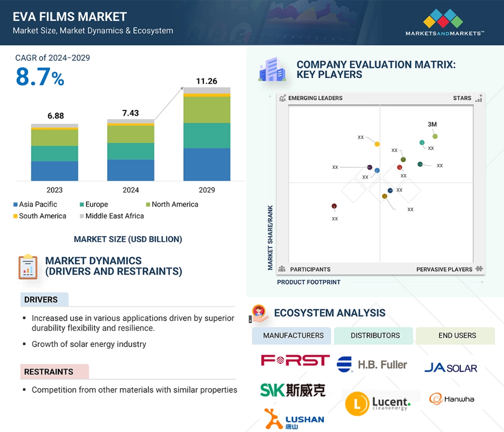The height and width of the screenshot is (432, 504).
Task: Click the "MARKET DYNAMICS (DRIVERS AND RESTRAINTS)" heading
Action: pyautogui.click(x=114, y=266)
